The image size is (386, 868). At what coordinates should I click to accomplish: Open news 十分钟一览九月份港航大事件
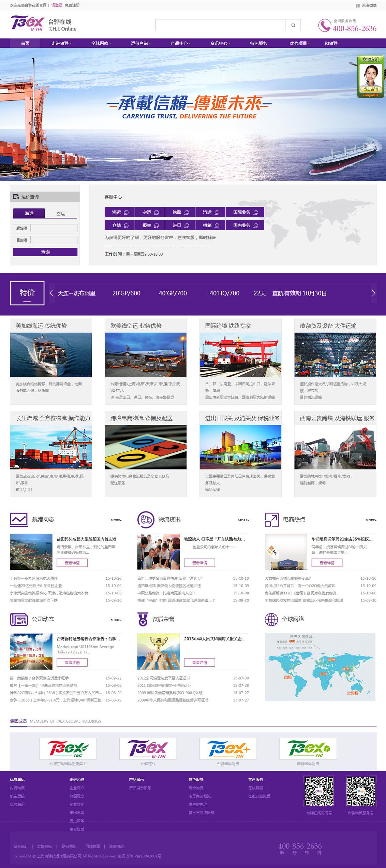coord(34,578)
